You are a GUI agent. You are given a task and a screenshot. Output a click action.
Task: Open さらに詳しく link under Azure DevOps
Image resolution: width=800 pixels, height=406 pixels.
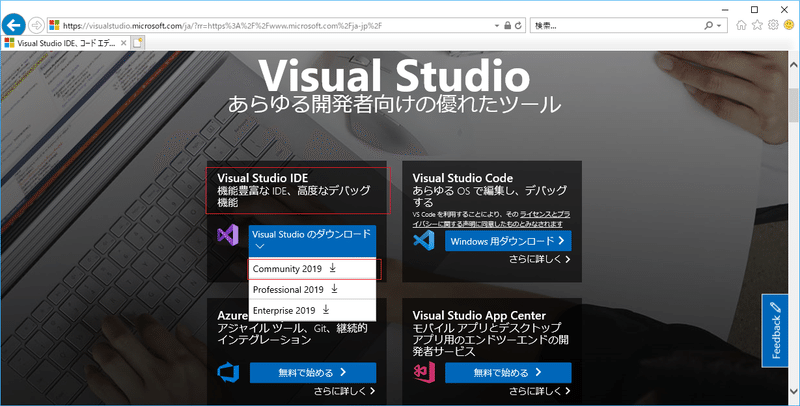click(x=345, y=391)
